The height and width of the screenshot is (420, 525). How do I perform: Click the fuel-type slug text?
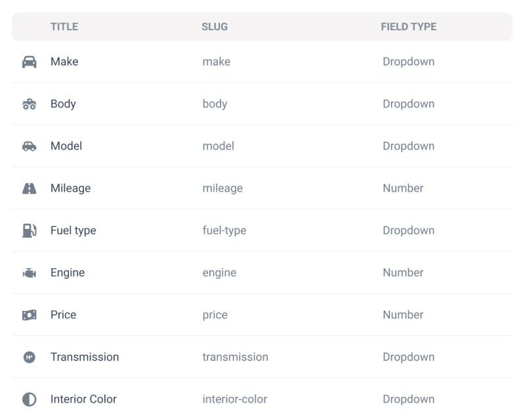[224, 230]
